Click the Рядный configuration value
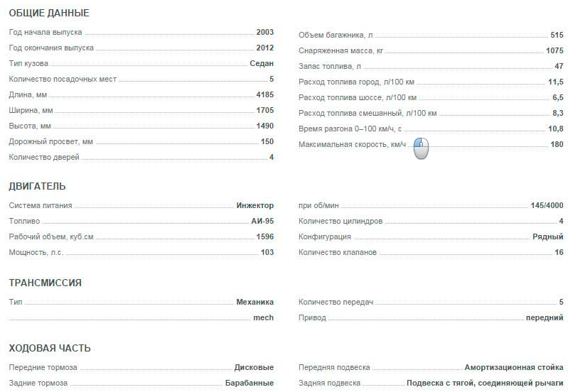Screen dimensions: 568x392 point(547,236)
